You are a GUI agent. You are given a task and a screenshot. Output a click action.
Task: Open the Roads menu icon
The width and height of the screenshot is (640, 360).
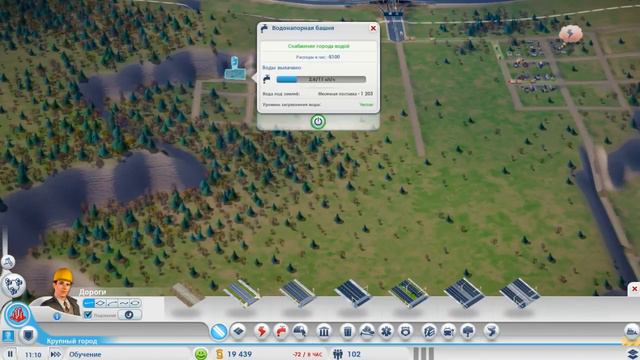(219, 331)
